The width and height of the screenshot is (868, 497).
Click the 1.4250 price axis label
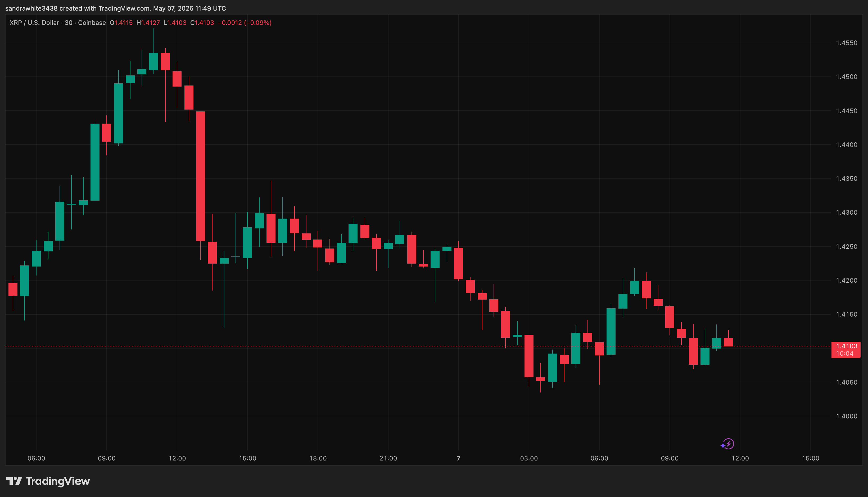pos(847,246)
